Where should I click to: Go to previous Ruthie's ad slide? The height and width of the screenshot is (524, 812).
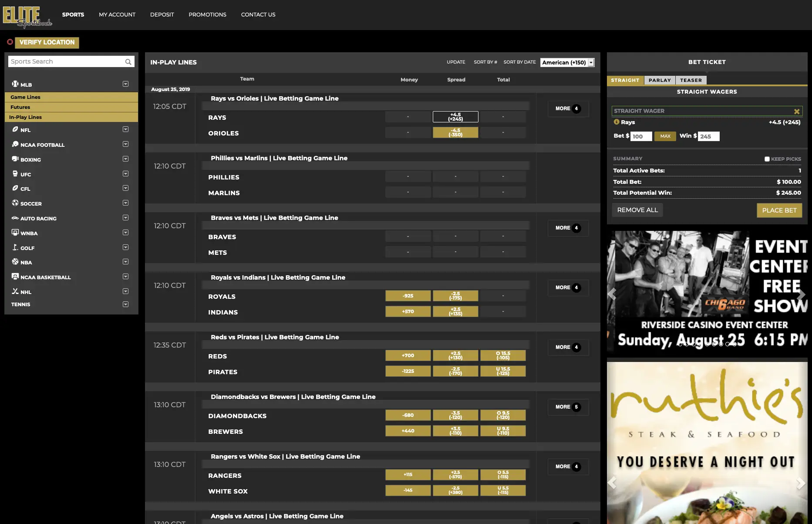(612, 483)
